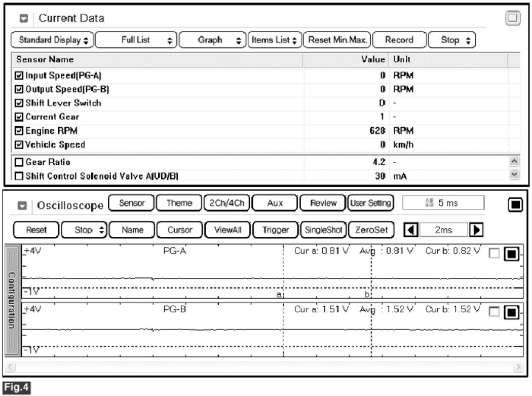The image size is (532, 396).
Task: Click the PG-A channel filled square icon
Action: click(x=511, y=255)
